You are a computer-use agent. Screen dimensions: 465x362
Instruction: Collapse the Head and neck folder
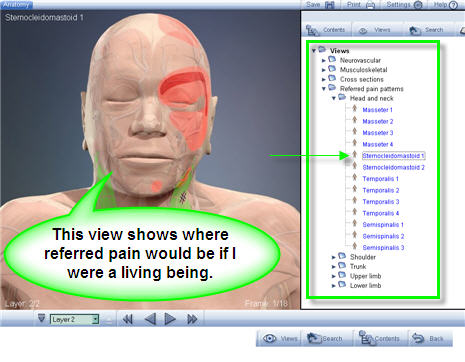click(333, 99)
